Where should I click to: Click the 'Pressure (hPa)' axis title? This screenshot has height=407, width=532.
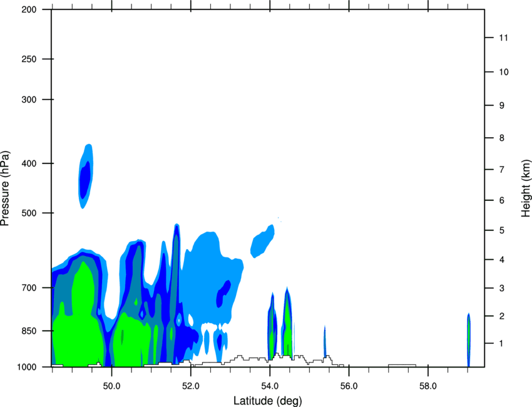[5, 188]
